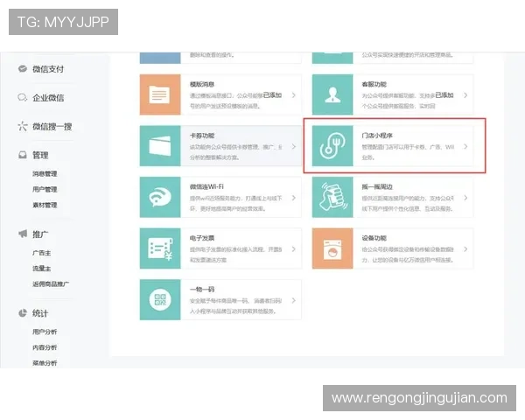
Task: Click the 微信连Wi-Fi card chevron
Action: (294, 198)
